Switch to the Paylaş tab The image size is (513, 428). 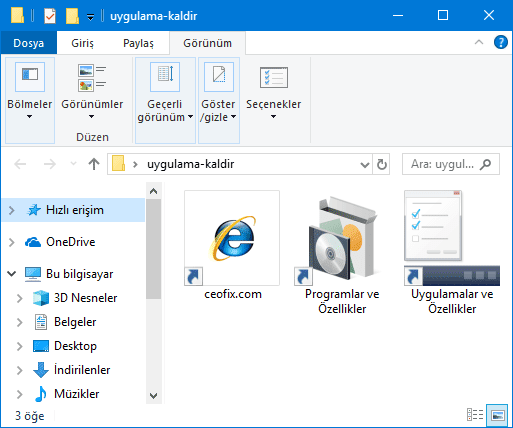point(138,43)
